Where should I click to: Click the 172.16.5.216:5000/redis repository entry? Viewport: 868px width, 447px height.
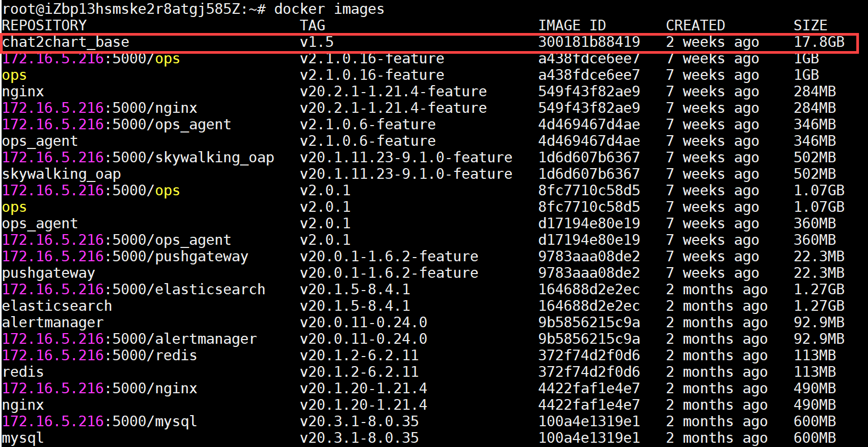point(100,355)
